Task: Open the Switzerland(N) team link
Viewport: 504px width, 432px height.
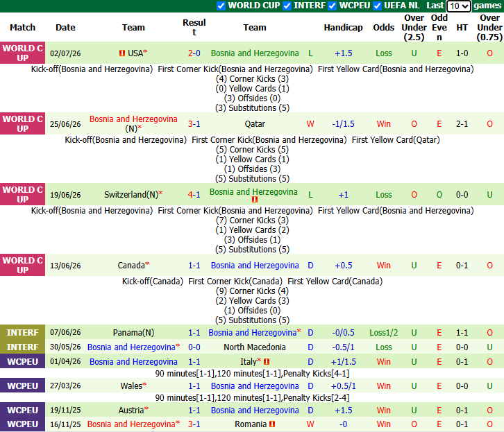Action: point(131,194)
